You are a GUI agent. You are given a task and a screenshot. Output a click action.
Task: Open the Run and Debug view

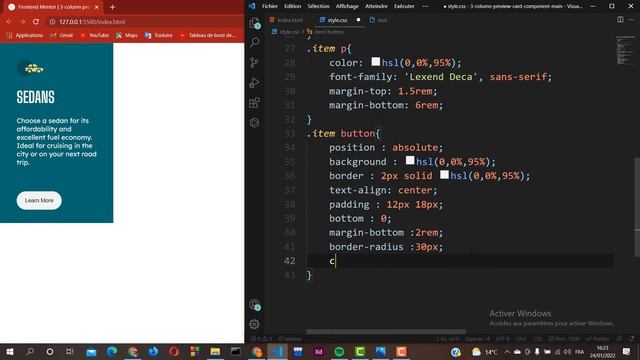click(254, 82)
